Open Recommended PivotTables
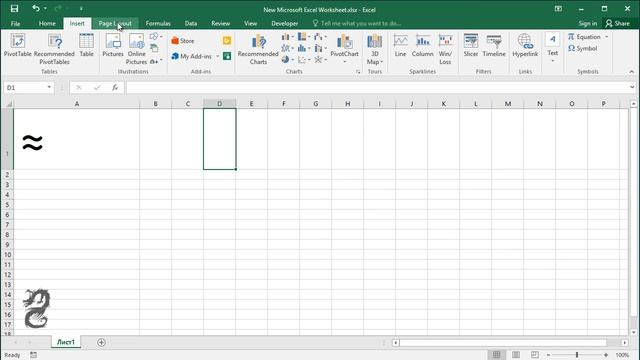The width and height of the screenshot is (640, 360). pyautogui.click(x=54, y=49)
